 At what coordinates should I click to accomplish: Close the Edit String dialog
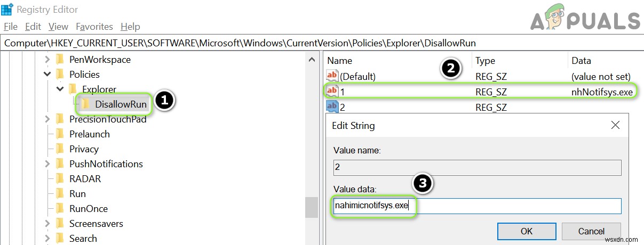click(x=615, y=125)
